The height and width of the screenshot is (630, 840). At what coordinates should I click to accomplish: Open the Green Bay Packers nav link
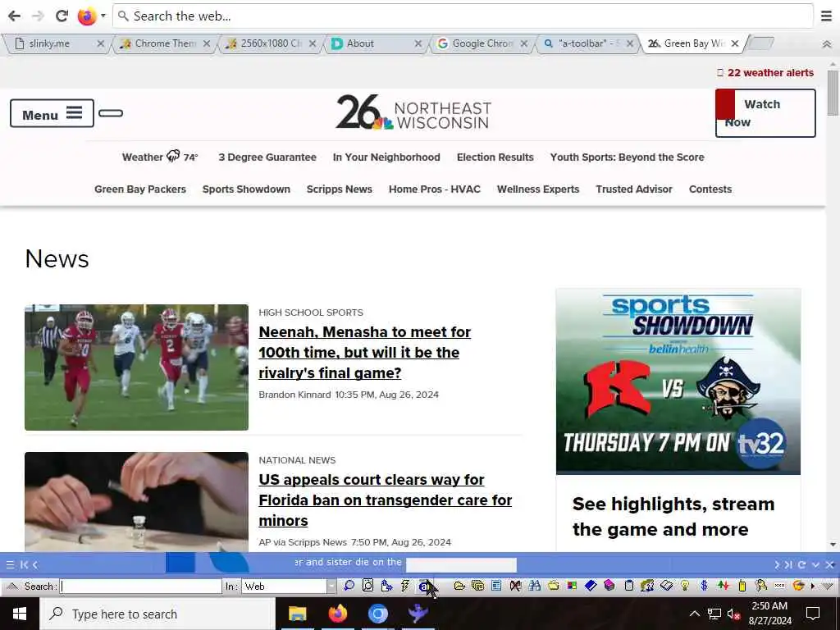click(x=139, y=189)
